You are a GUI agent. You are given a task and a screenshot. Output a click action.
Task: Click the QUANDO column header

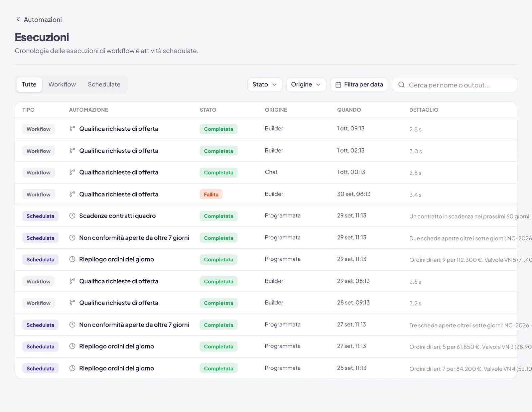349,110
